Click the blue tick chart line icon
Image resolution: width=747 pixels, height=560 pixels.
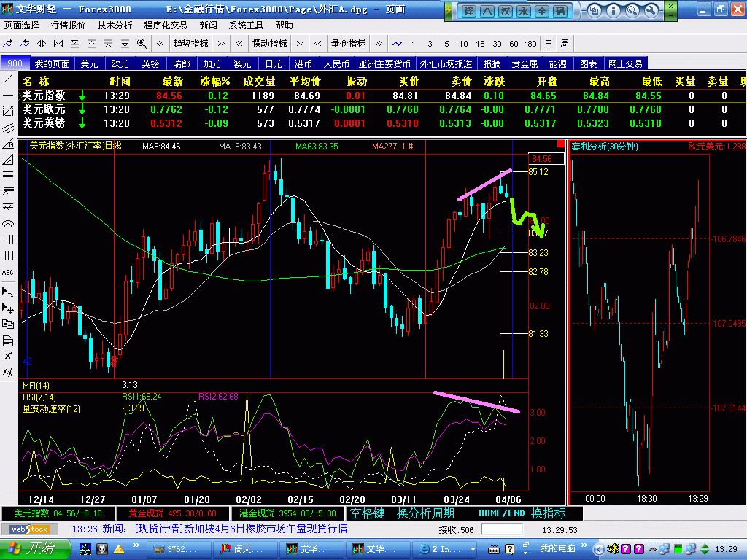pos(397,44)
